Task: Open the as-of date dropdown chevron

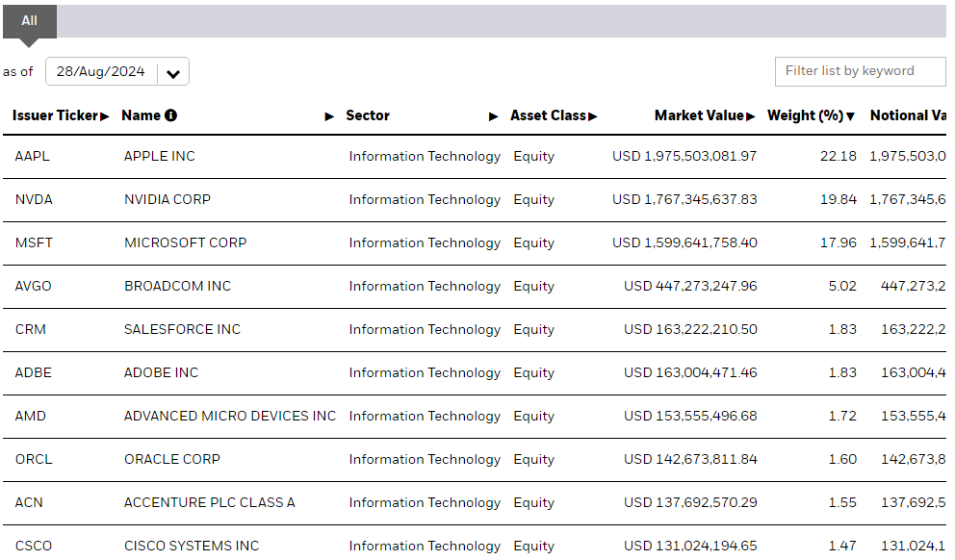Action: coord(173,72)
